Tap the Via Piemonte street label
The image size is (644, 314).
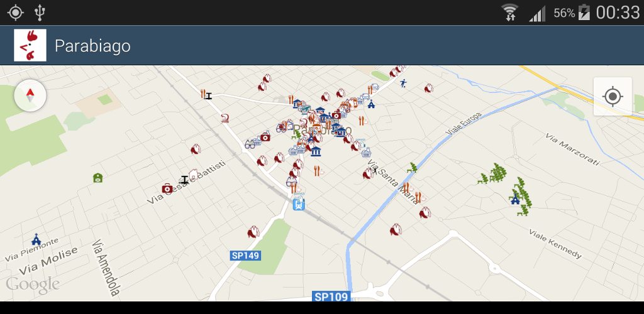pos(31,249)
